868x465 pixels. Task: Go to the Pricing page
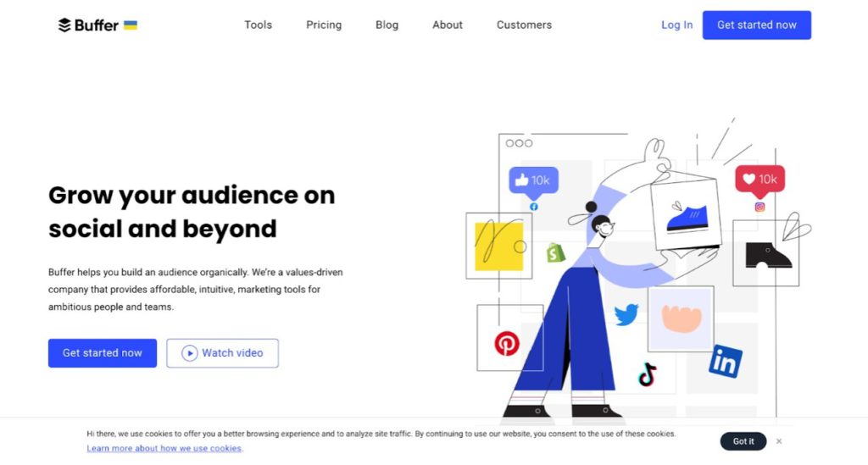[x=324, y=25]
